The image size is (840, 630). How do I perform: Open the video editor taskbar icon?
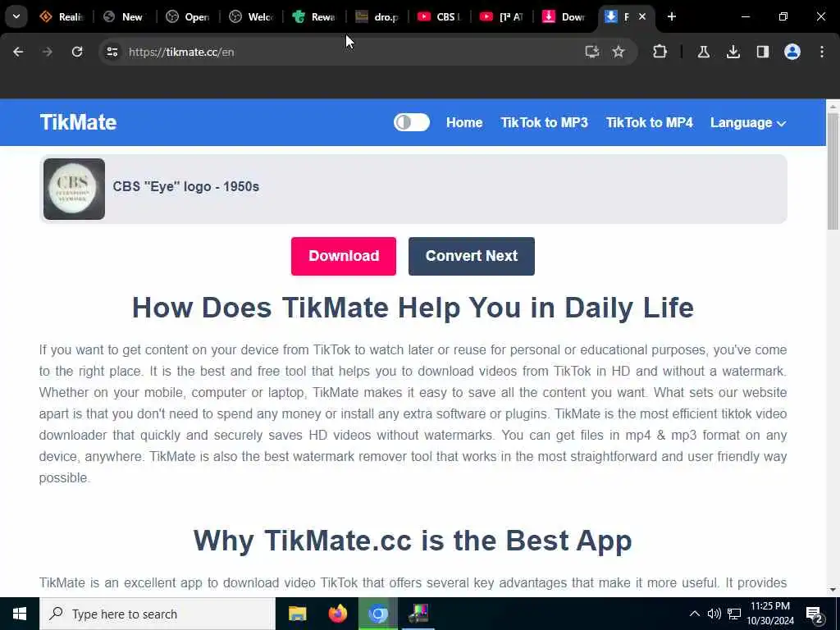point(418,614)
